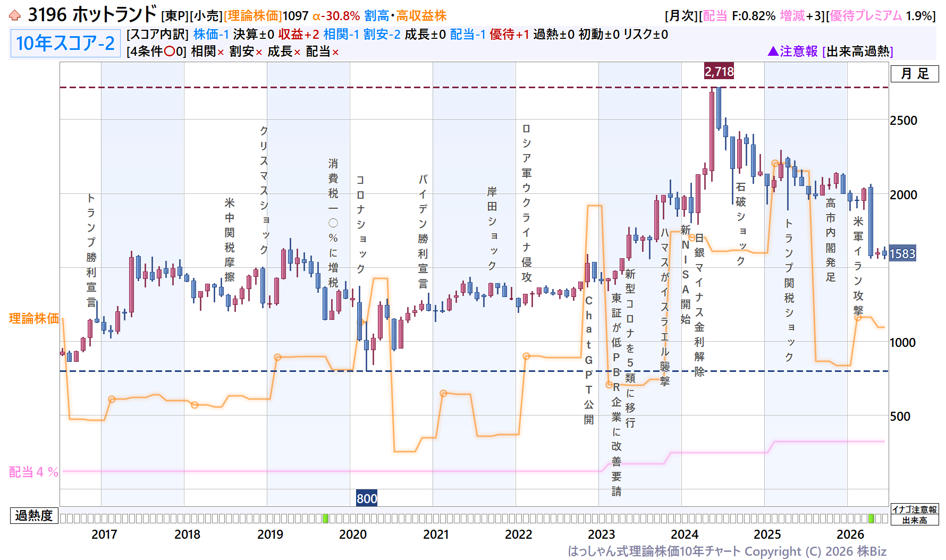
Task: Click the 日銀マイナス金利解除 event label
Action: tap(699, 305)
